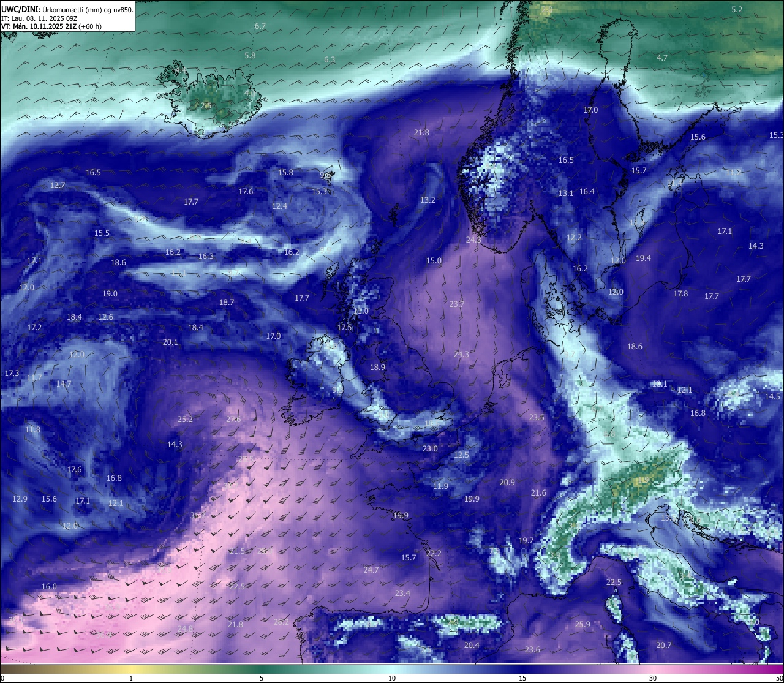
Task: Click colorbar tick label 15
Action: [522, 678]
